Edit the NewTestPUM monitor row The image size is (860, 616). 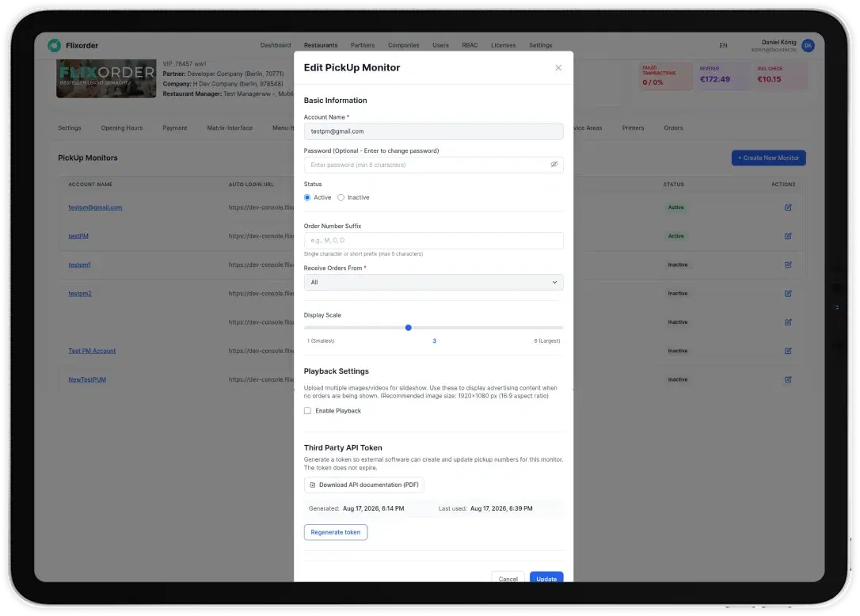coord(788,379)
